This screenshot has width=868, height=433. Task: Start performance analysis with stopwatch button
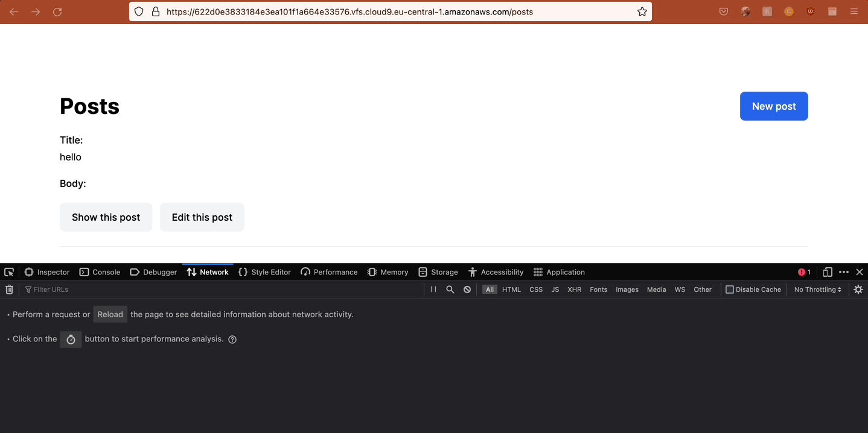pos(71,340)
